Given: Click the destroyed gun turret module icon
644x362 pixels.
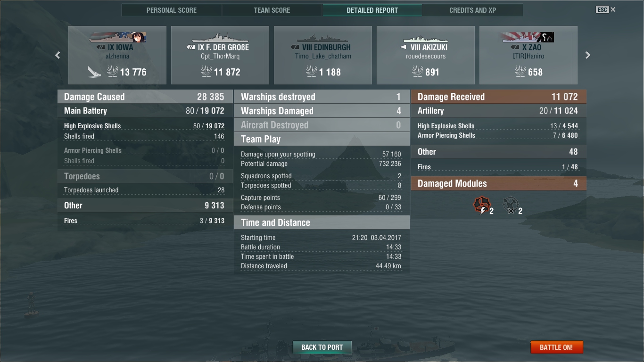Looking at the screenshot, I should tap(511, 206).
